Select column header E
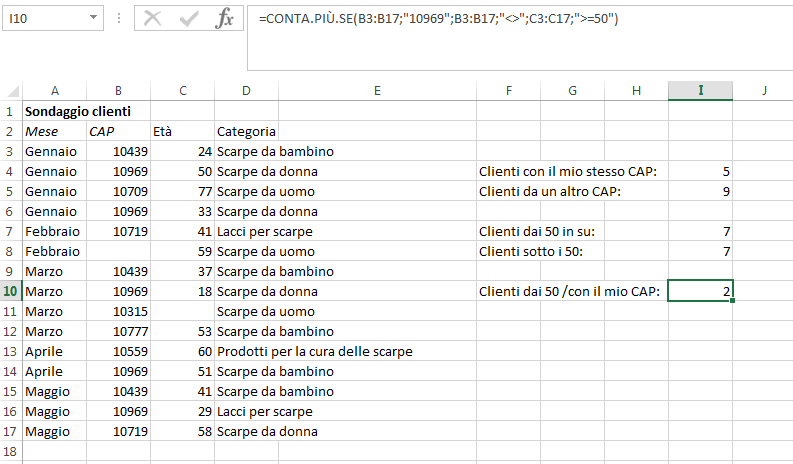793x464 pixels. [x=377, y=91]
